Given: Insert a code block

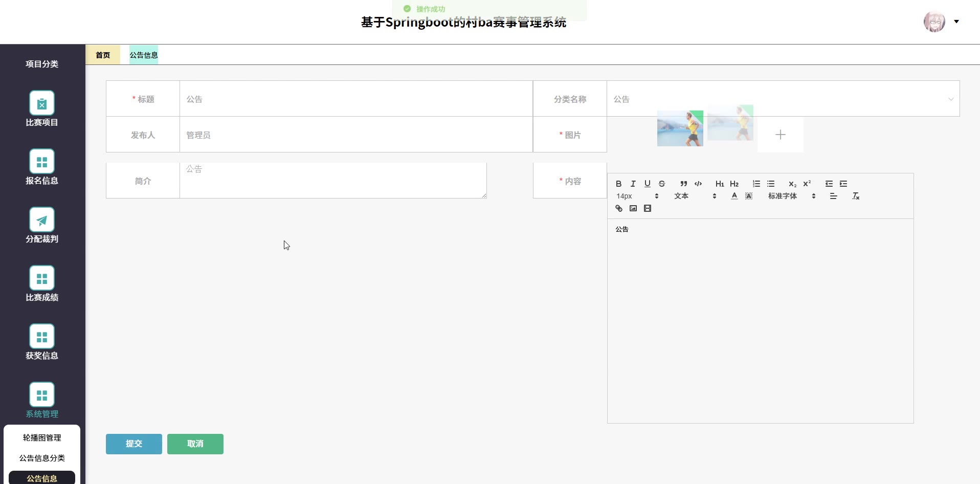Looking at the screenshot, I should [698, 184].
